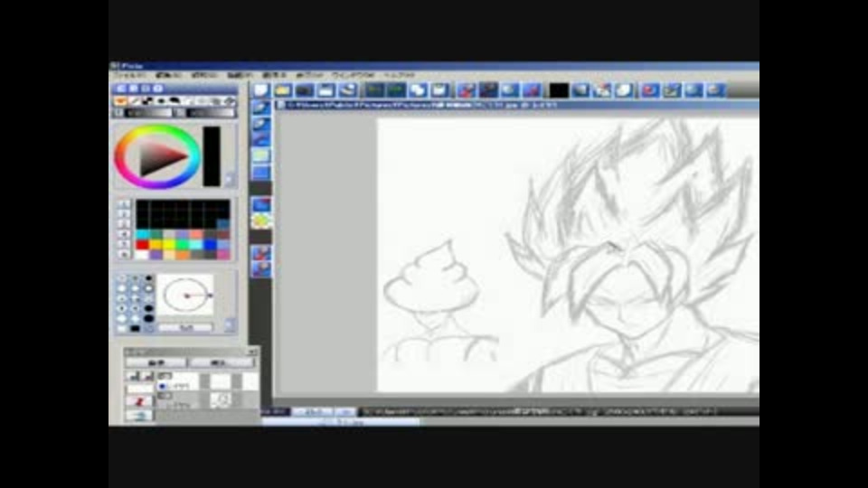This screenshot has width=868, height=488.
Task: Select the top layer's white thumbnail
Action: 220,380
